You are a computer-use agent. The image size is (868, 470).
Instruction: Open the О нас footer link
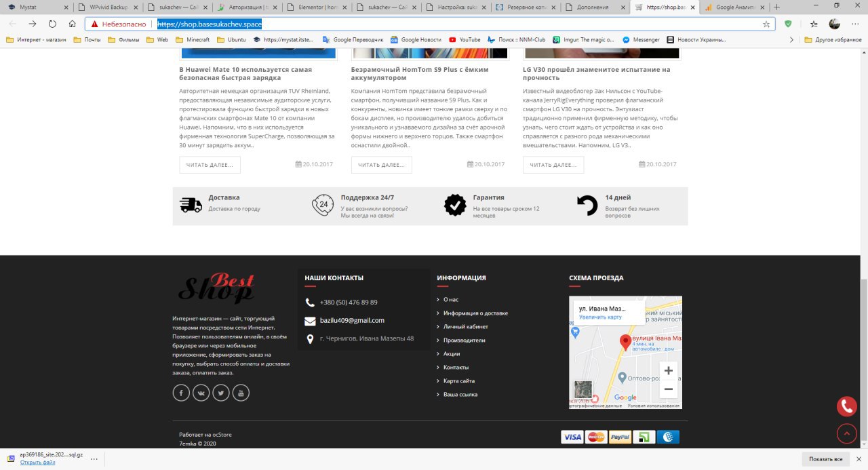(x=451, y=299)
